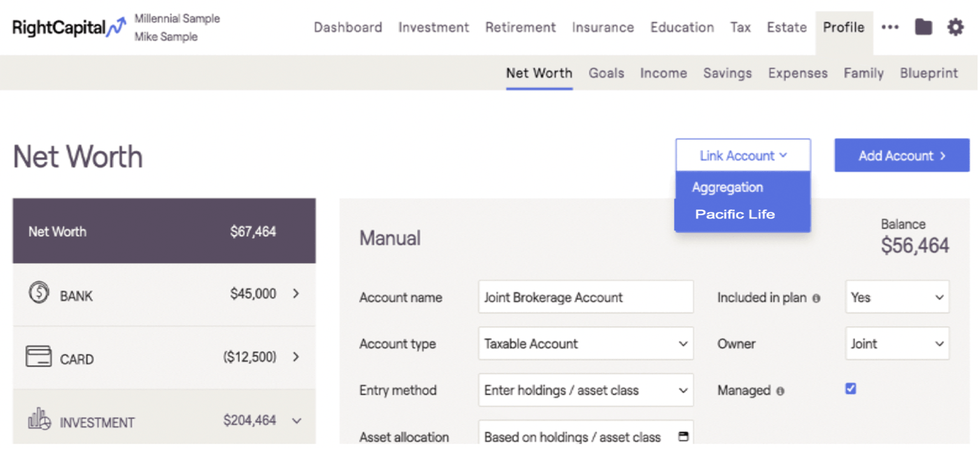Image resolution: width=980 pixels, height=449 pixels.
Task: Click the RightCapital logo icon
Action: click(116, 27)
